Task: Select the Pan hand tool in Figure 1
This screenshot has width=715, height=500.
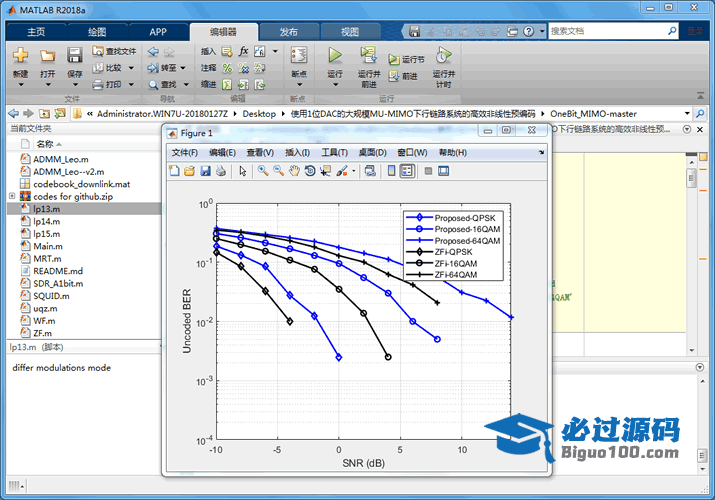Action: (295, 171)
